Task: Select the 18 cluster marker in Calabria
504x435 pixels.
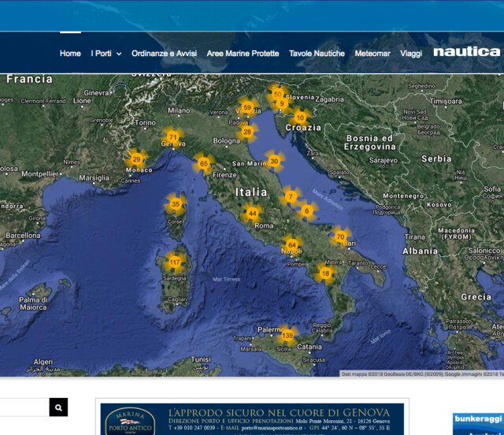Action: click(324, 273)
